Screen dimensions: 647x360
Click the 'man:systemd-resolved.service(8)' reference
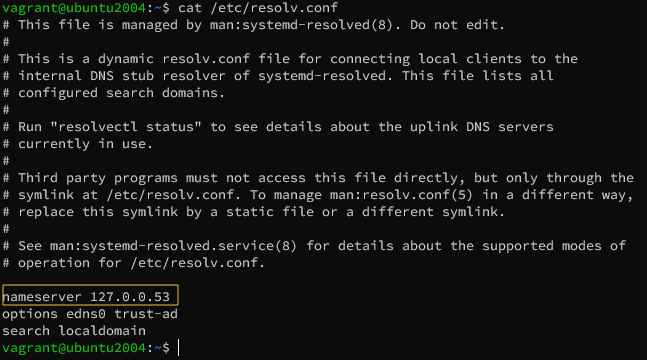click(173, 246)
